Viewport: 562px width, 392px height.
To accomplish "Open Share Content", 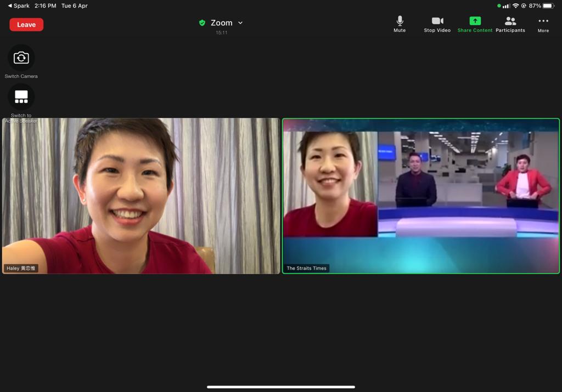I will 475,24.
